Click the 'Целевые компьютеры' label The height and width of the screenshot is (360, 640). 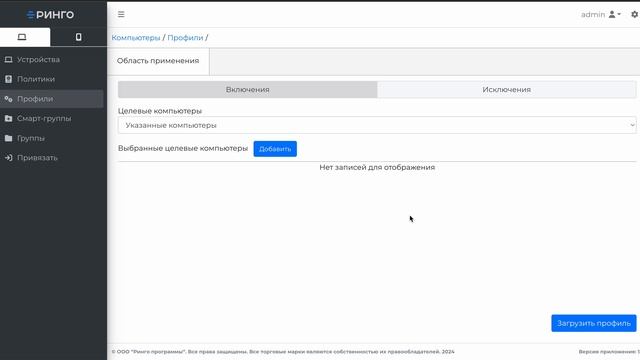click(x=160, y=111)
